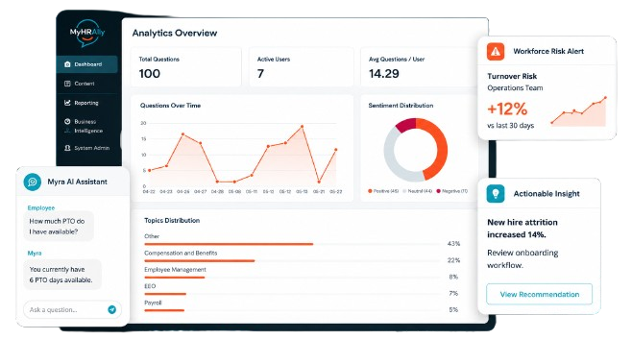This screenshot has height=364, width=632.
Task: Click the New hire attrition increased 14% text
Action: coord(523,229)
